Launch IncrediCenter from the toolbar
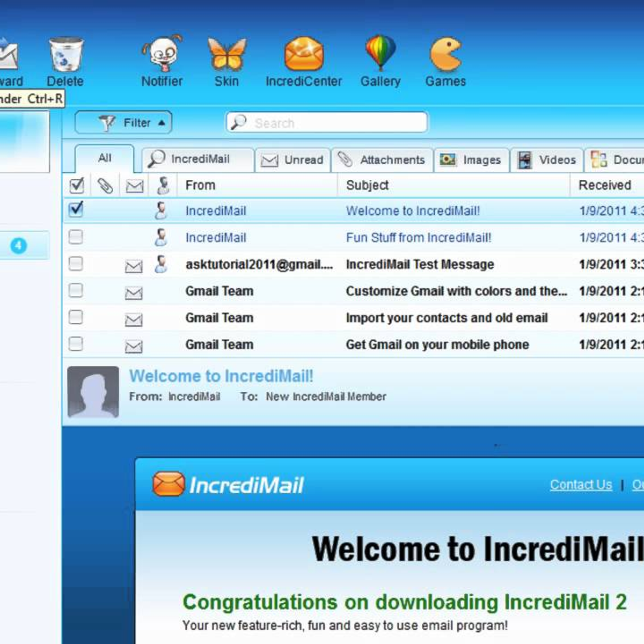This screenshot has height=644, width=644. 304,54
